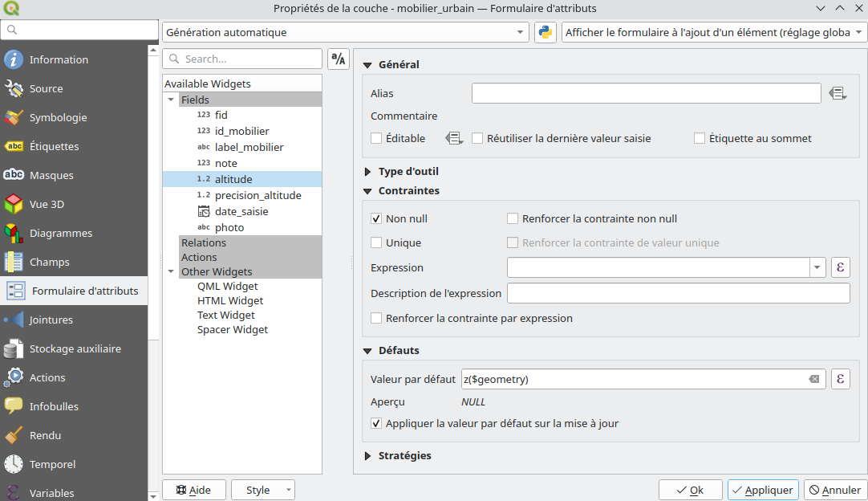Uncheck the Non null constraint
The height and width of the screenshot is (501, 868).
[x=376, y=218]
